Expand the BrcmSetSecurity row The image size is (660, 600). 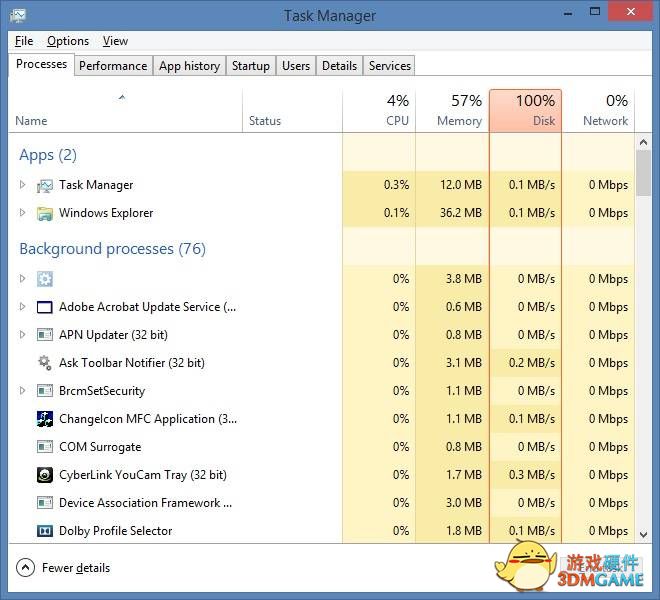point(22,390)
